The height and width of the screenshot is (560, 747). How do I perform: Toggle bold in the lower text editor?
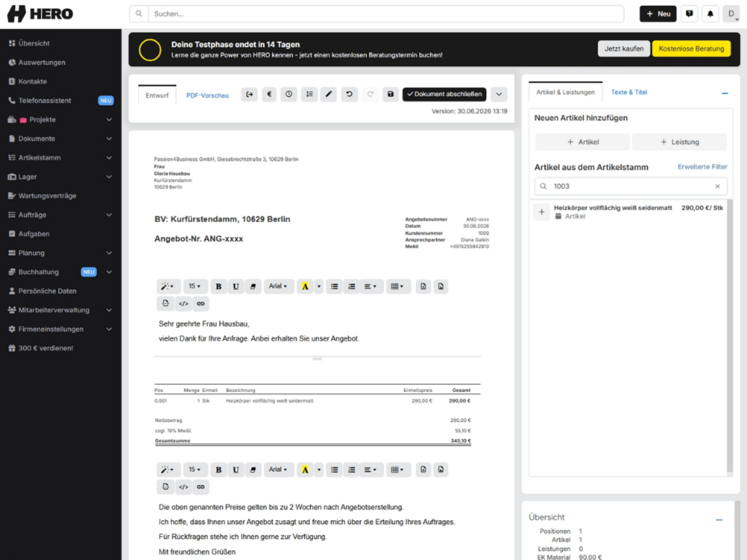(218, 470)
